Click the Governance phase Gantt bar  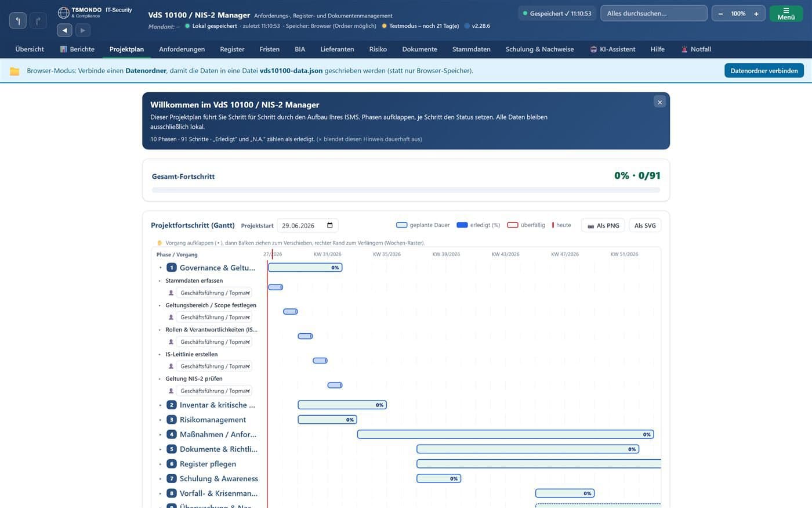point(305,268)
